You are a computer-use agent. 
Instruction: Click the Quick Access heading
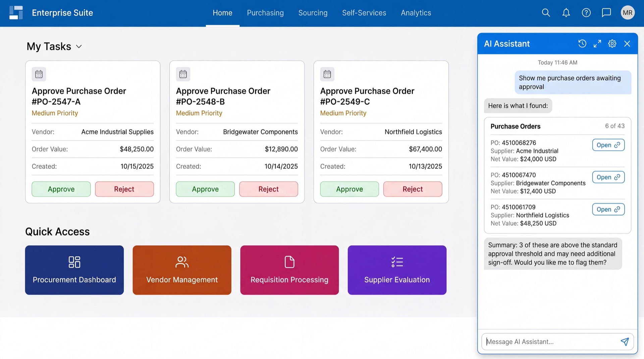tap(57, 232)
